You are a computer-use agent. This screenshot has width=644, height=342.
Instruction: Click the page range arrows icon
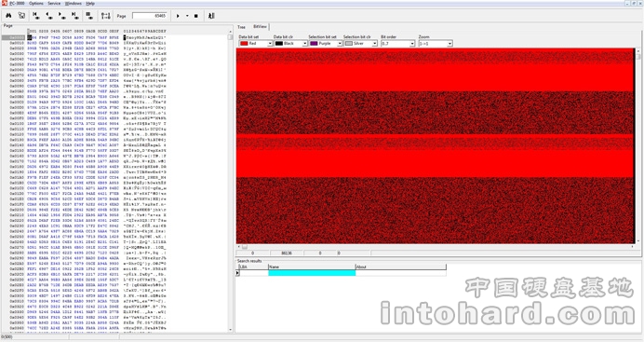[105, 16]
